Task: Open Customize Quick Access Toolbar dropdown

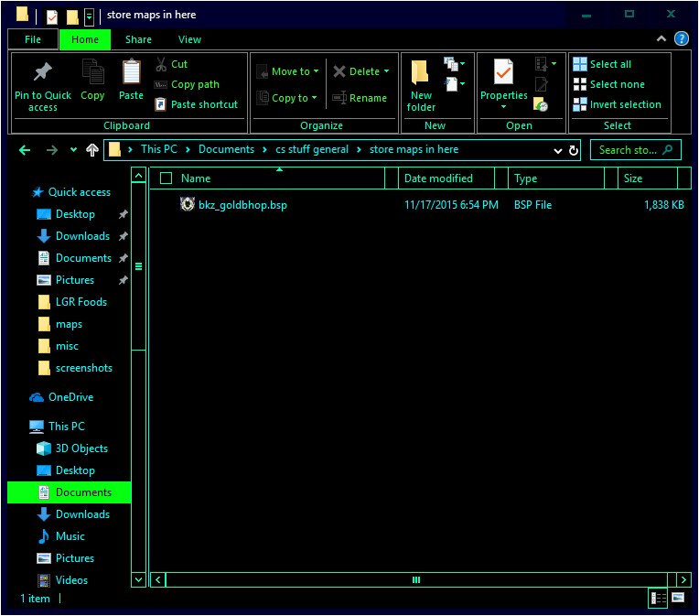Action: coord(89,17)
